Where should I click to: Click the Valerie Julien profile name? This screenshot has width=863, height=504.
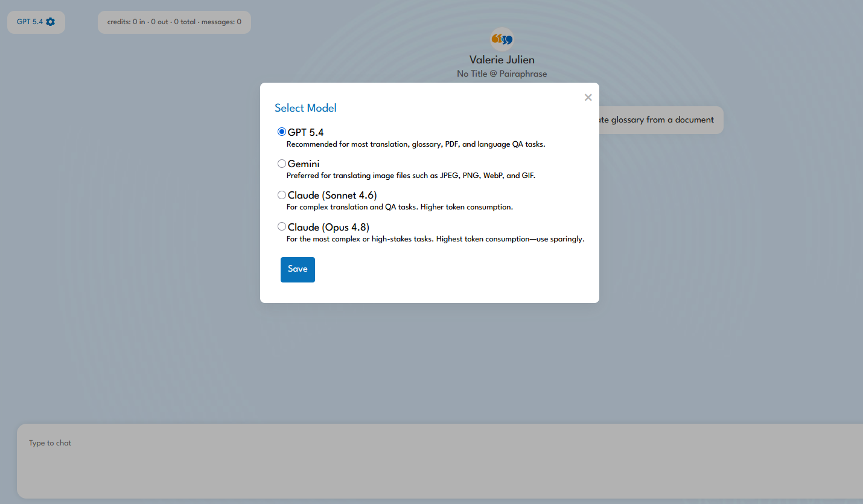(502, 60)
